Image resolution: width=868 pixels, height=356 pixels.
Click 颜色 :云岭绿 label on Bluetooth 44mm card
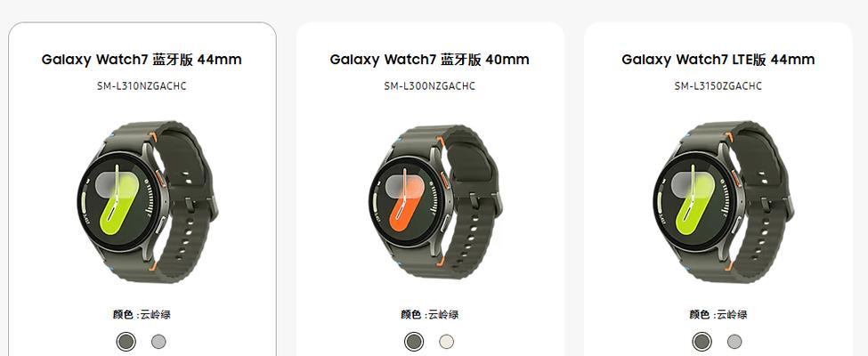142,314
